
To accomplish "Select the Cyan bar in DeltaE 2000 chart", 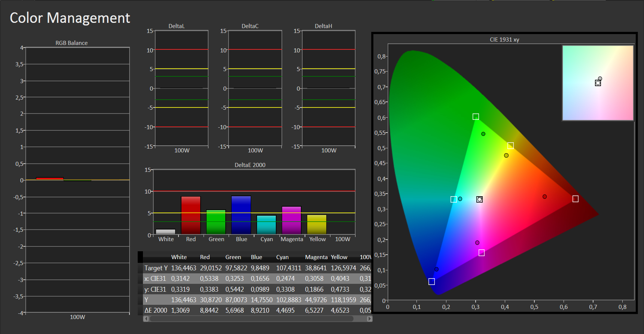I will pos(266,225).
